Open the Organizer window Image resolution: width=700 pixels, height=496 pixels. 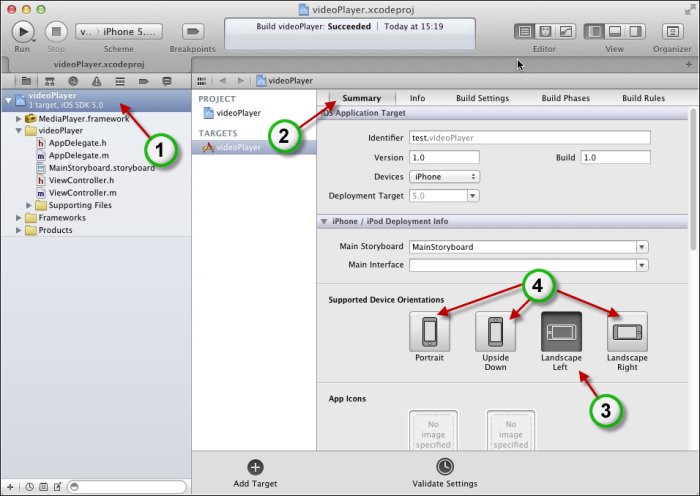point(672,31)
